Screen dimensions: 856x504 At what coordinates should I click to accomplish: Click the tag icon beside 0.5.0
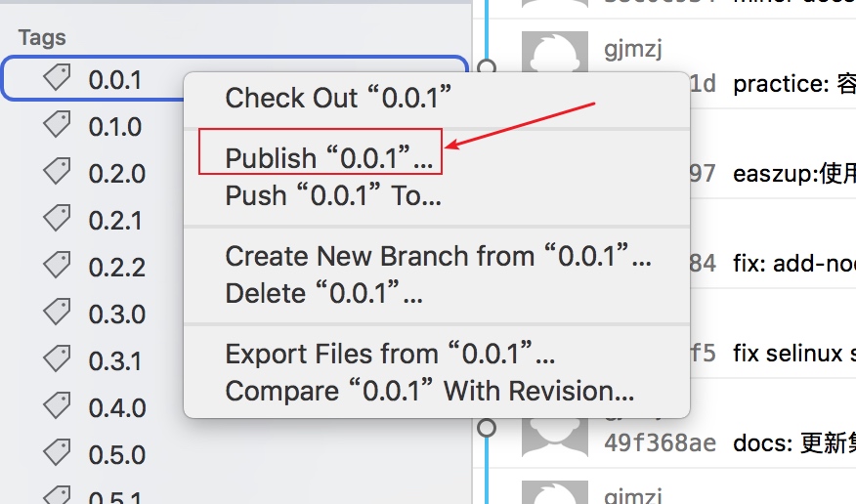[58, 453]
